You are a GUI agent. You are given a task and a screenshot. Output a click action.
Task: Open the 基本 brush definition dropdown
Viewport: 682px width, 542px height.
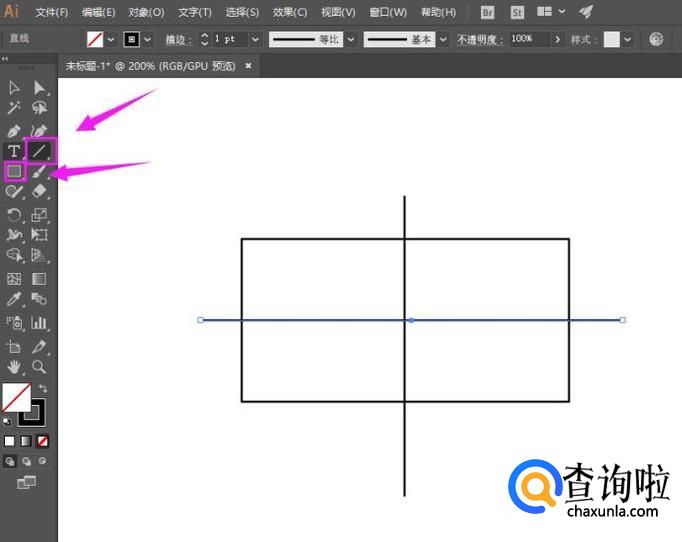pos(443,39)
